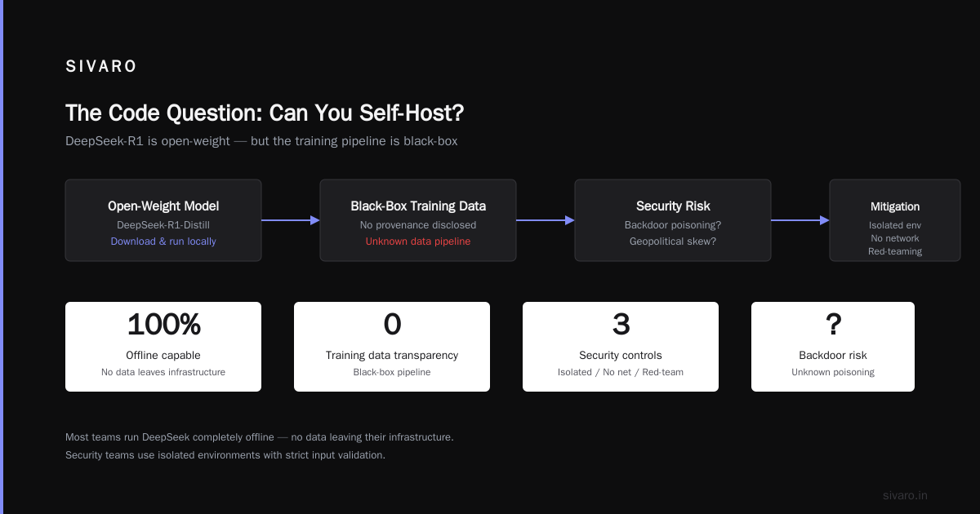Select the 100% Offline capable card
Viewport: 980px width, 514px height.
(163, 347)
